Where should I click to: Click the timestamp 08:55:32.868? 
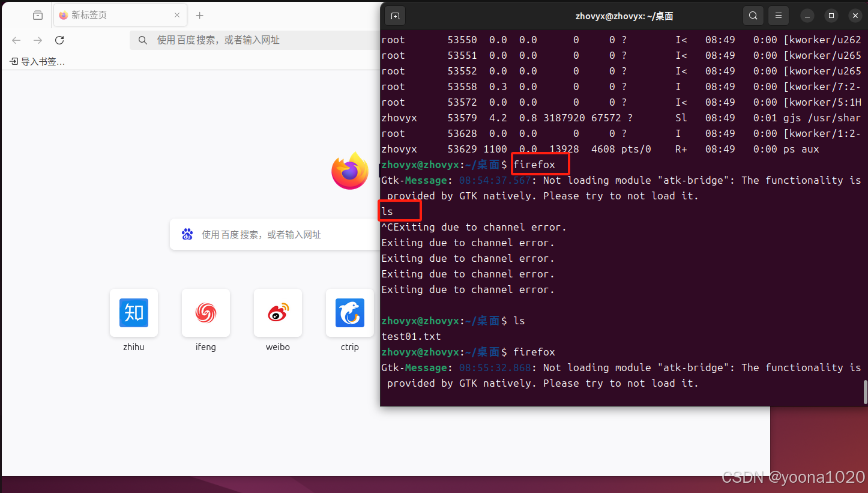495,367
